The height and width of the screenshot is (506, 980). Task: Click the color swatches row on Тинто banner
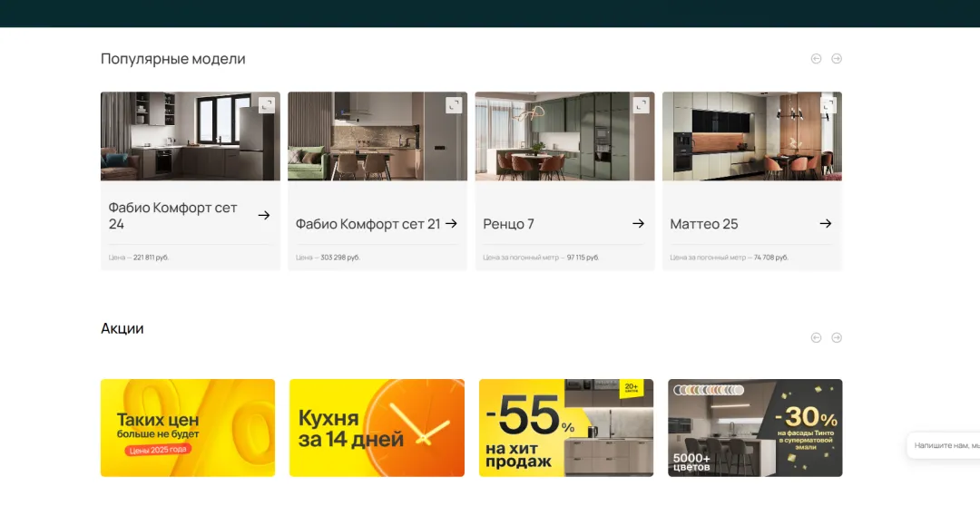pyautogui.click(x=709, y=390)
